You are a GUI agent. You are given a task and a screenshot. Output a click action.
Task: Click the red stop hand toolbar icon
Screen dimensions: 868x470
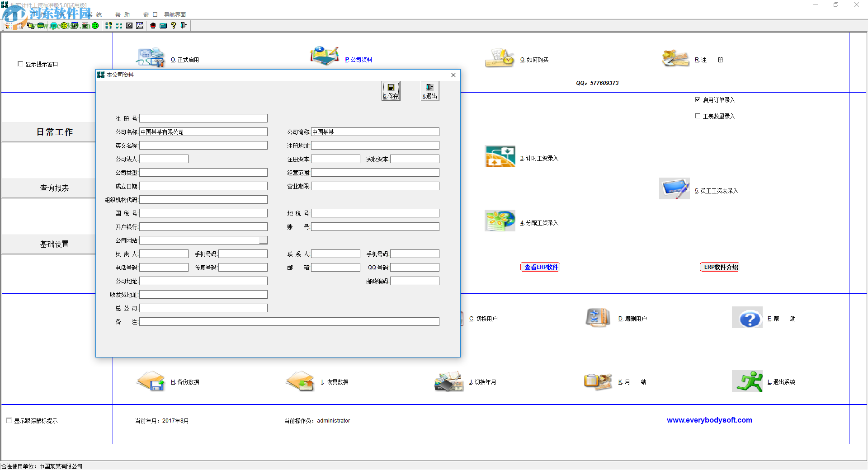(153, 26)
